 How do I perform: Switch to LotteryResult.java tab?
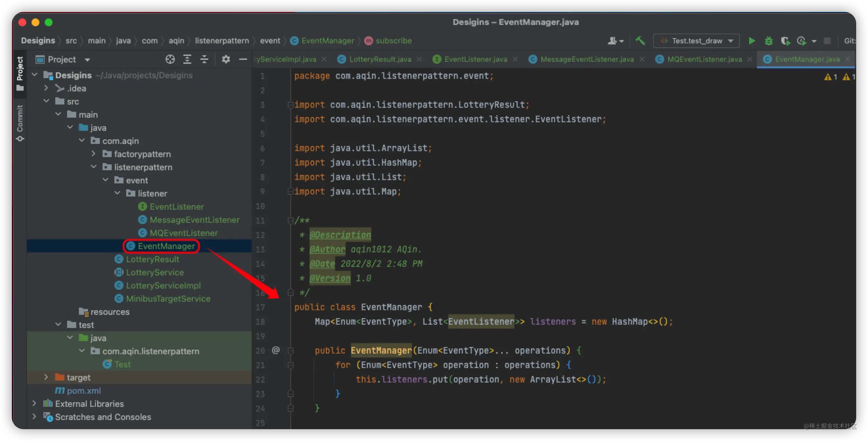click(380, 59)
